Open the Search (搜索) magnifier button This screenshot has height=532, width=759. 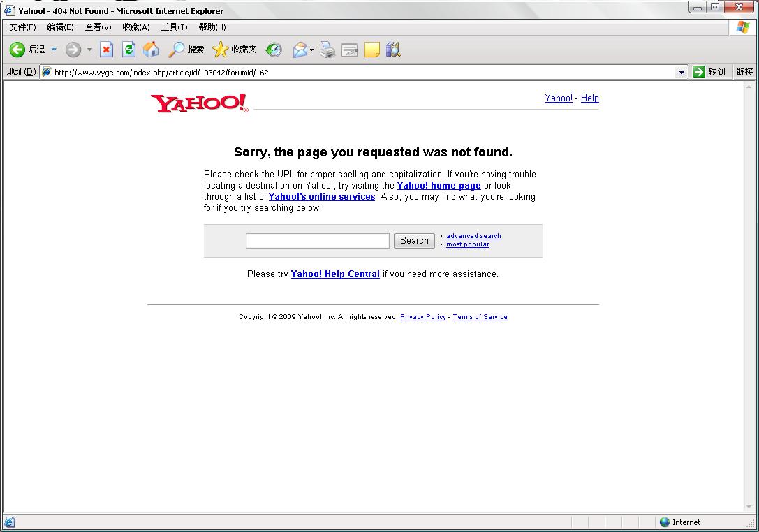pos(186,50)
